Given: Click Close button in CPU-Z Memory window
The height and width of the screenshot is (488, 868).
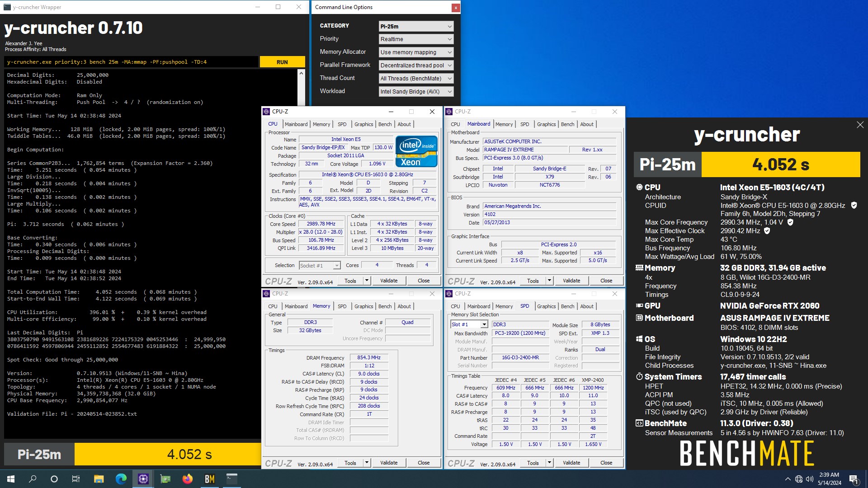Looking at the screenshot, I should (x=424, y=463).
